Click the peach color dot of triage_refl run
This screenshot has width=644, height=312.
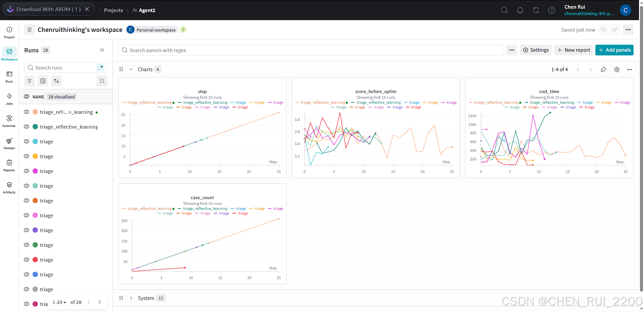pos(35,112)
